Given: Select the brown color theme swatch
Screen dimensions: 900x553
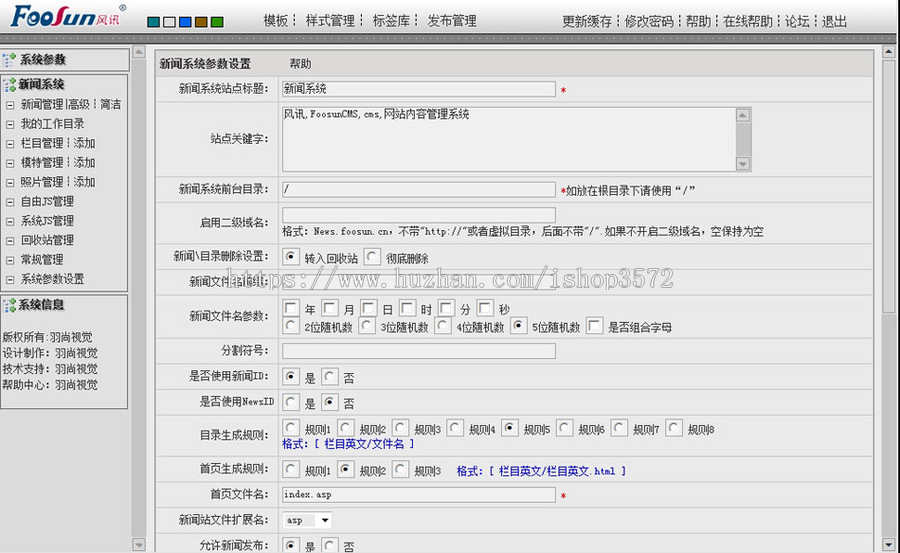Looking at the screenshot, I should click(201, 22).
